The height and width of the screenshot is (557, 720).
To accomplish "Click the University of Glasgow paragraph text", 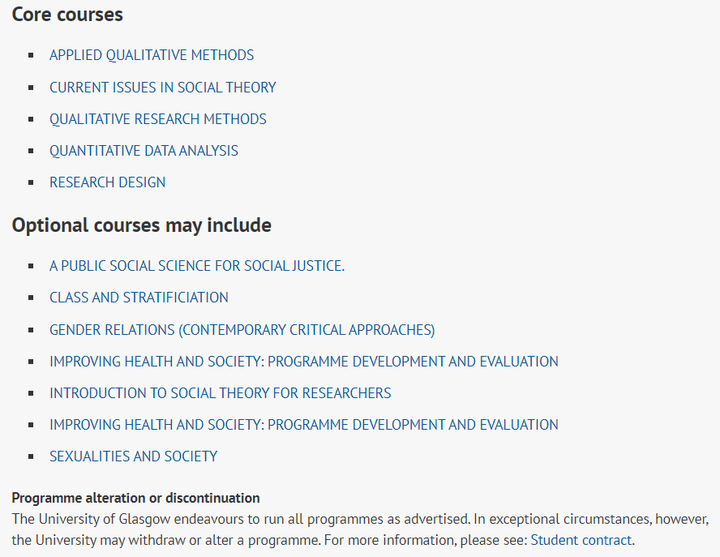I will click(360, 529).
